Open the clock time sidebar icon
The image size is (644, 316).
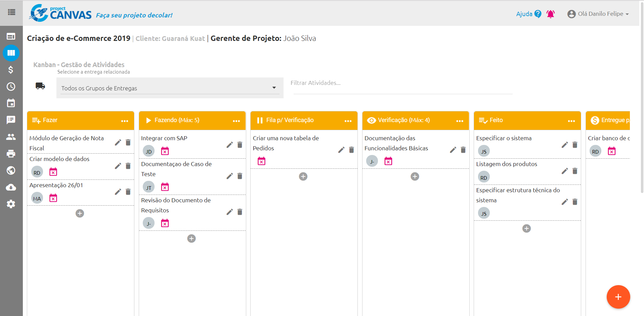[x=11, y=87]
